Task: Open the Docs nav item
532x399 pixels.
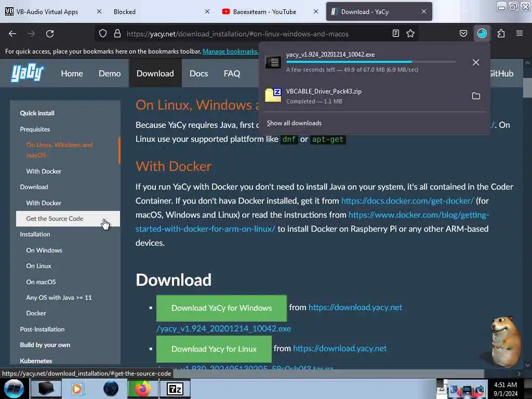Action: (x=199, y=73)
